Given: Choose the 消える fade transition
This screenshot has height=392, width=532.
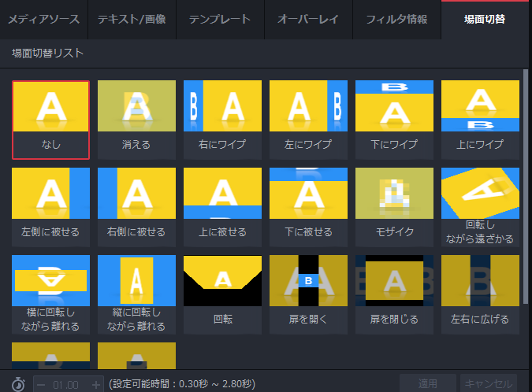Looking at the screenshot, I should coord(136,120).
